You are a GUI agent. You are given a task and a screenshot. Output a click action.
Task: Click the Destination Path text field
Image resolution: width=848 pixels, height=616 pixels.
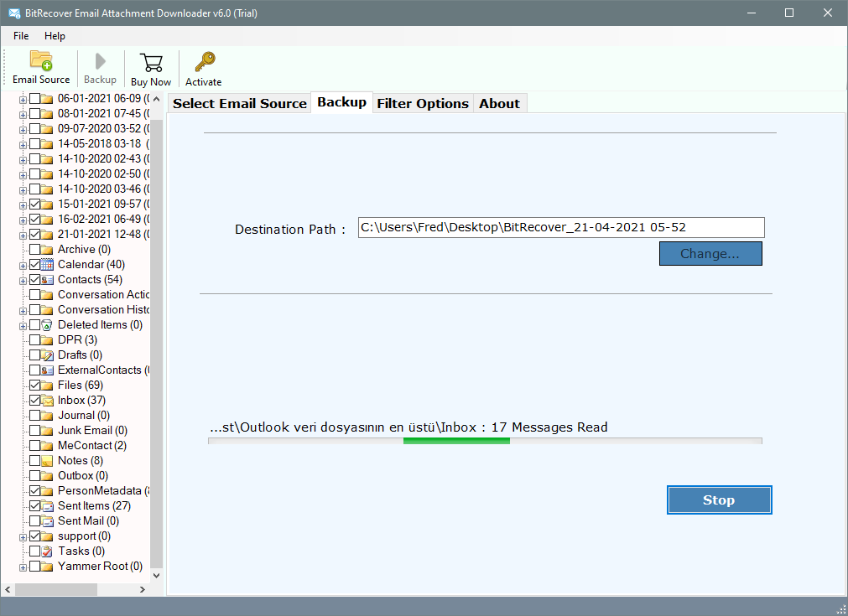(x=561, y=227)
